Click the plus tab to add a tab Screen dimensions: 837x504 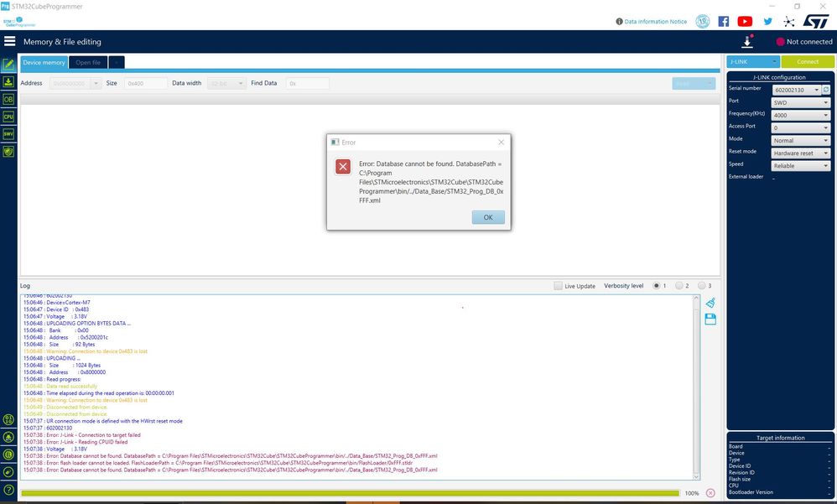(117, 62)
